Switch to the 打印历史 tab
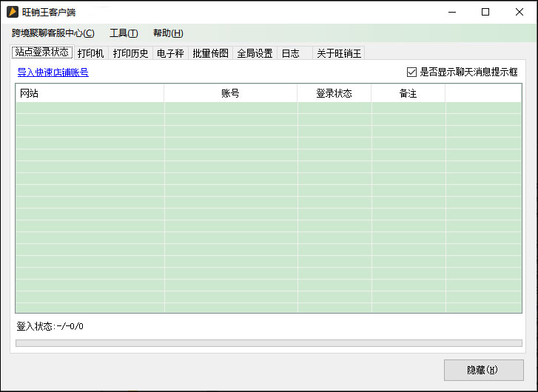The image size is (538, 392). pos(130,53)
